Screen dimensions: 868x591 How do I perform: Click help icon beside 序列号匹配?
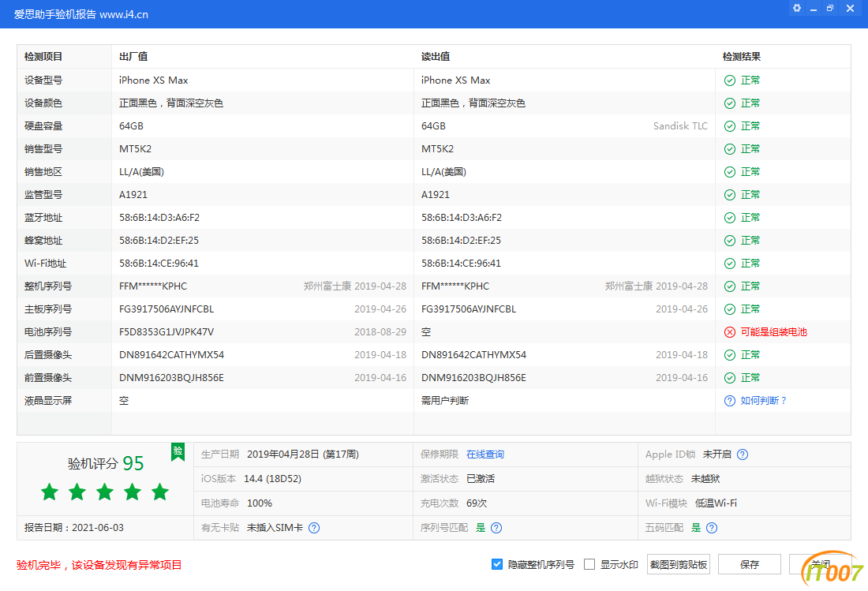(496, 528)
